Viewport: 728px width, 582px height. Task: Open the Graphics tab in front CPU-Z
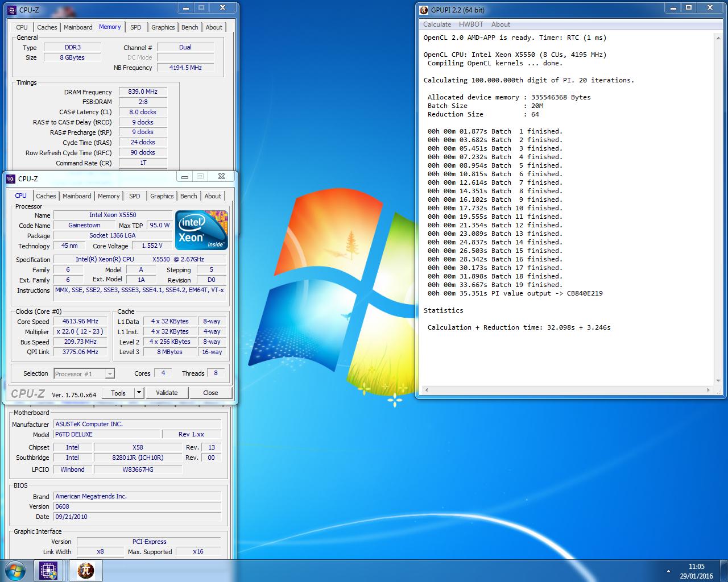pyautogui.click(x=162, y=196)
